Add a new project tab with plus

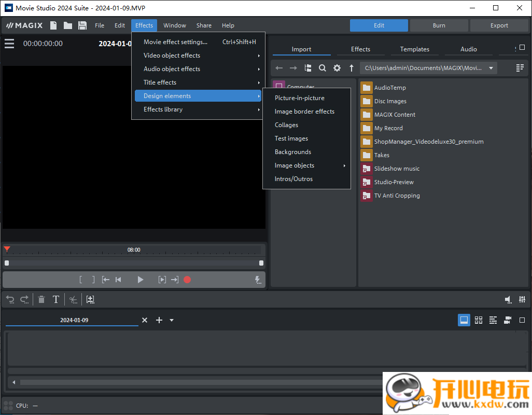159,320
